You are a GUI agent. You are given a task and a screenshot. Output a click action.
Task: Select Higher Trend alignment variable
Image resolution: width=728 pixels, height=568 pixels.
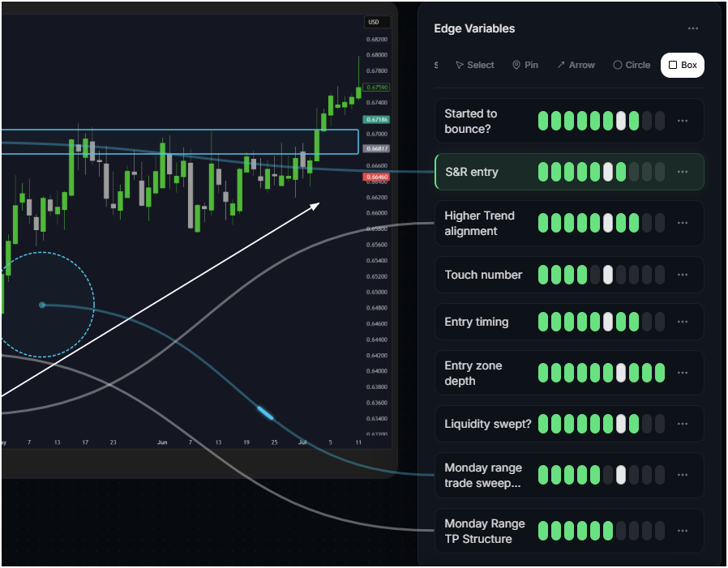point(569,223)
